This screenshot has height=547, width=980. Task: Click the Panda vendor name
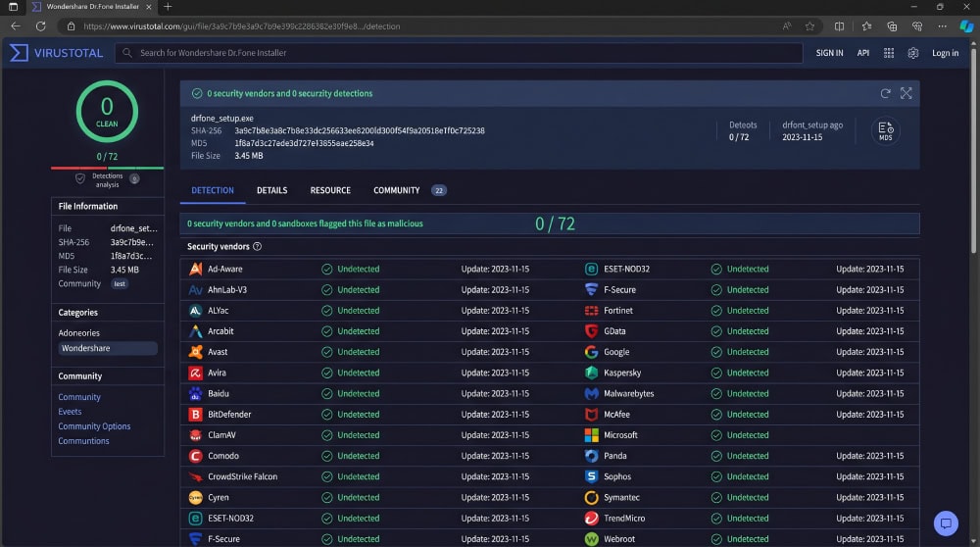[x=615, y=456]
